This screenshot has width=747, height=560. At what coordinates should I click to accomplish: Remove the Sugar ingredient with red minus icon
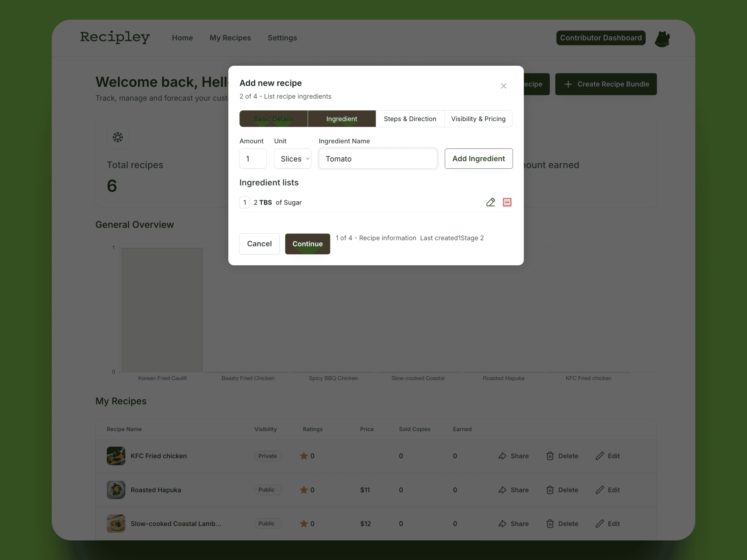(507, 202)
